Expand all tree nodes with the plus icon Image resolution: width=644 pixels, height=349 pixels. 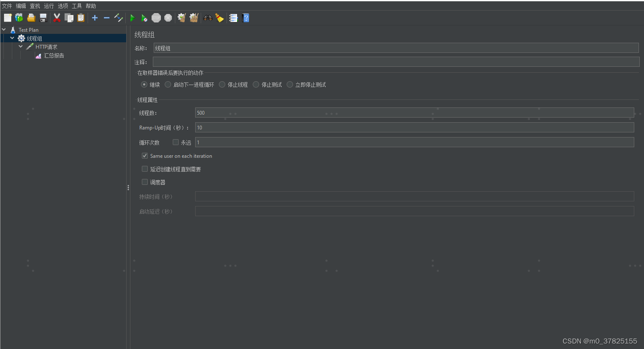tap(94, 18)
